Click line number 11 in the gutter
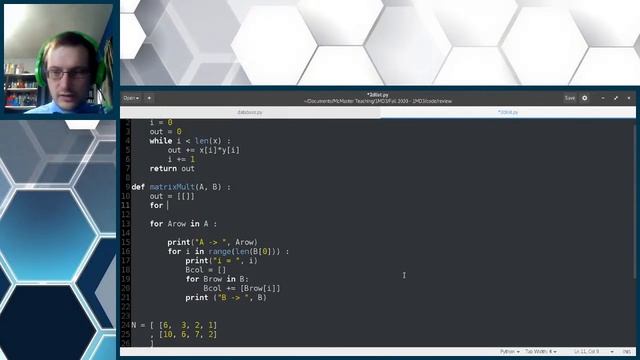The width and height of the screenshot is (640, 360). click(x=125, y=205)
